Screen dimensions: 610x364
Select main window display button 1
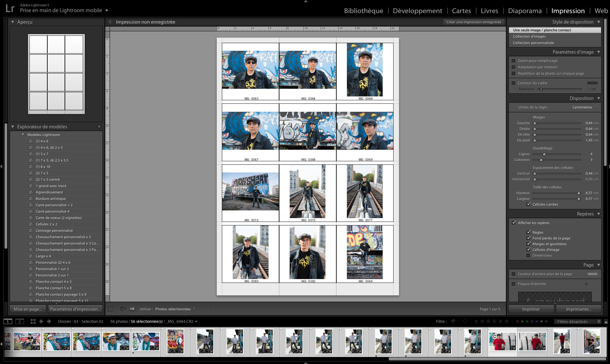coord(8,322)
